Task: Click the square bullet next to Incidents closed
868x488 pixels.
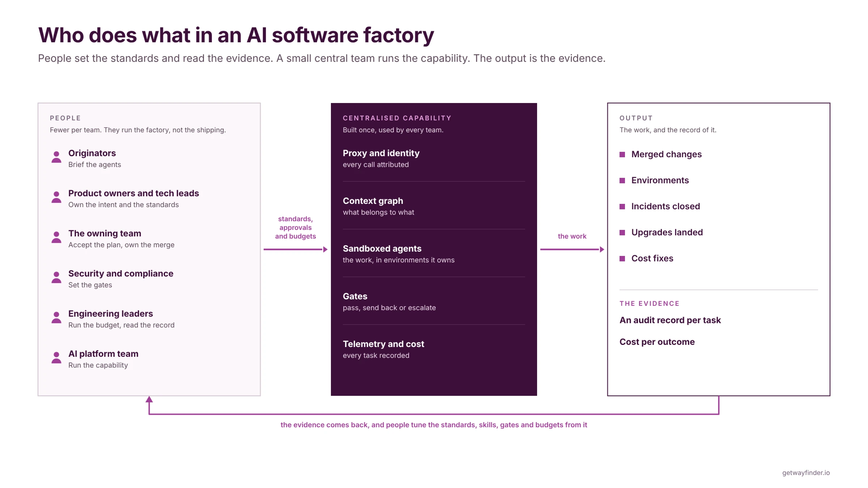Action: [x=622, y=207]
